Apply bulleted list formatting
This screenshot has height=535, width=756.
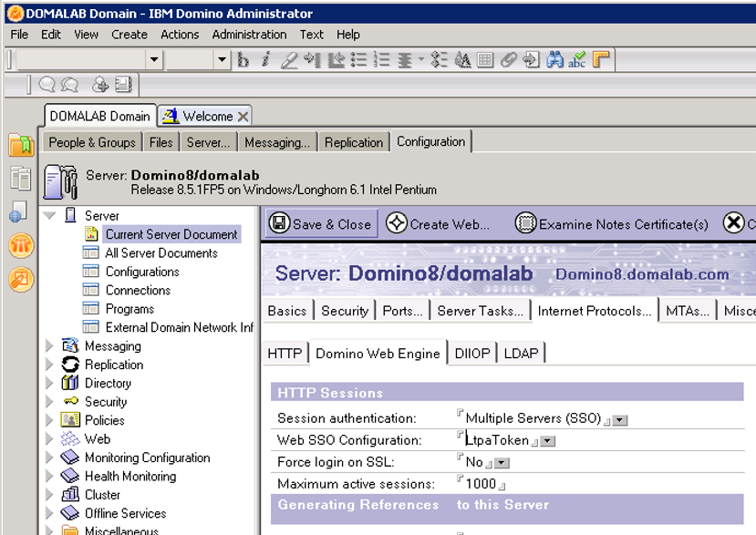359,60
